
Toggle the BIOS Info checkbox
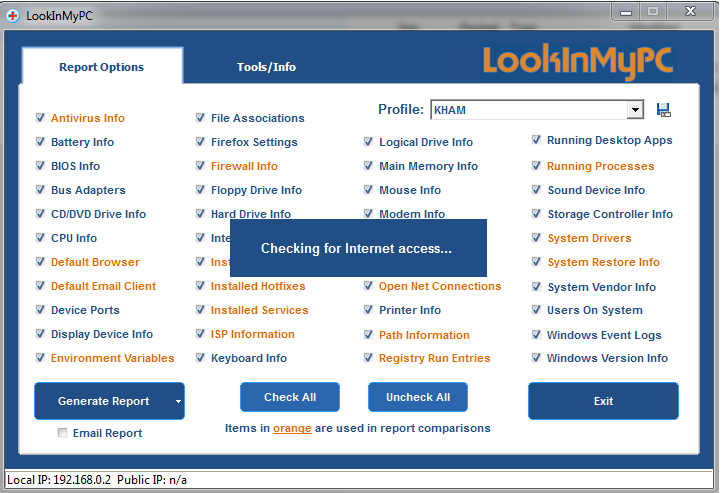[x=40, y=166]
